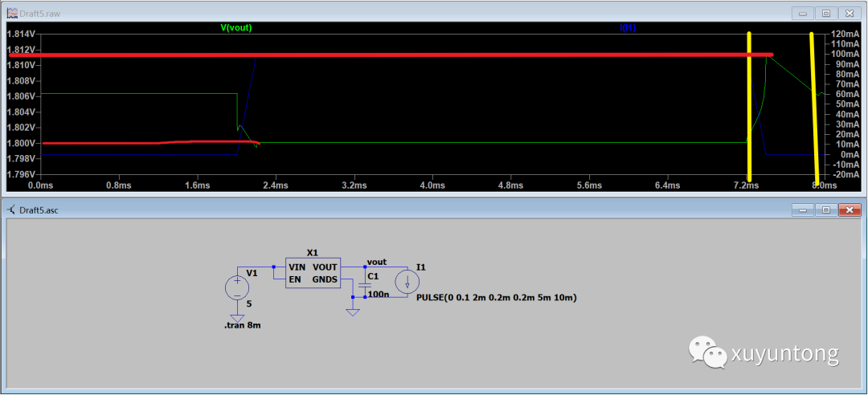The height and width of the screenshot is (395, 868).
Task: Click the GNDS pin label on X1
Action: coord(325,279)
